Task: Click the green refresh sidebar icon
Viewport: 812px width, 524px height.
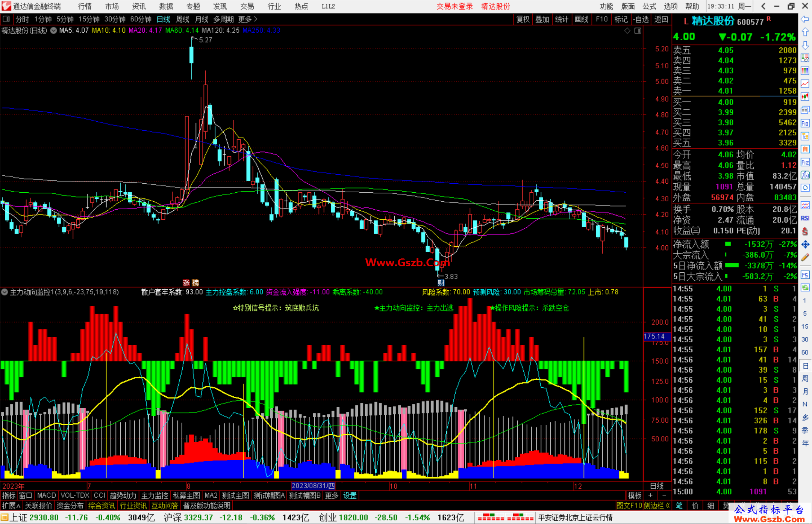Action: pyautogui.click(x=805, y=288)
